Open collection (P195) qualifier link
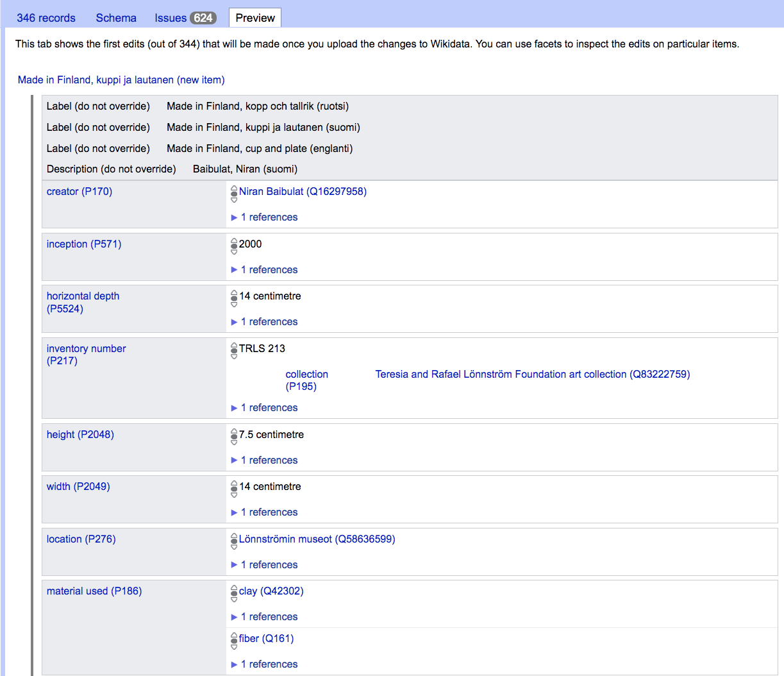 click(306, 380)
